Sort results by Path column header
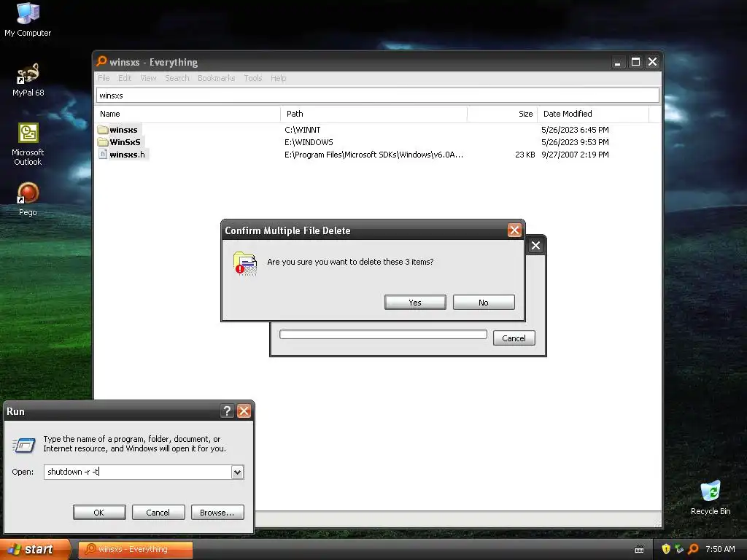The height and width of the screenshot is (560, 747). pos(374,114)
